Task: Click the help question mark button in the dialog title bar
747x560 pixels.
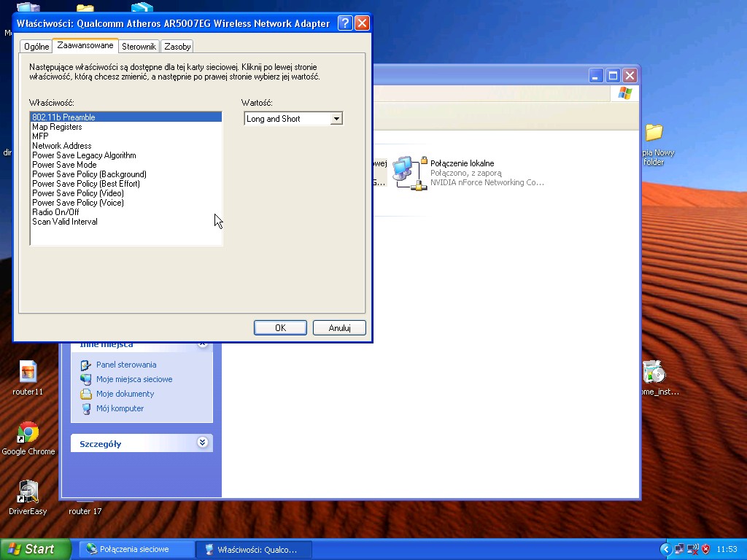Action: (x=345, y=23)
